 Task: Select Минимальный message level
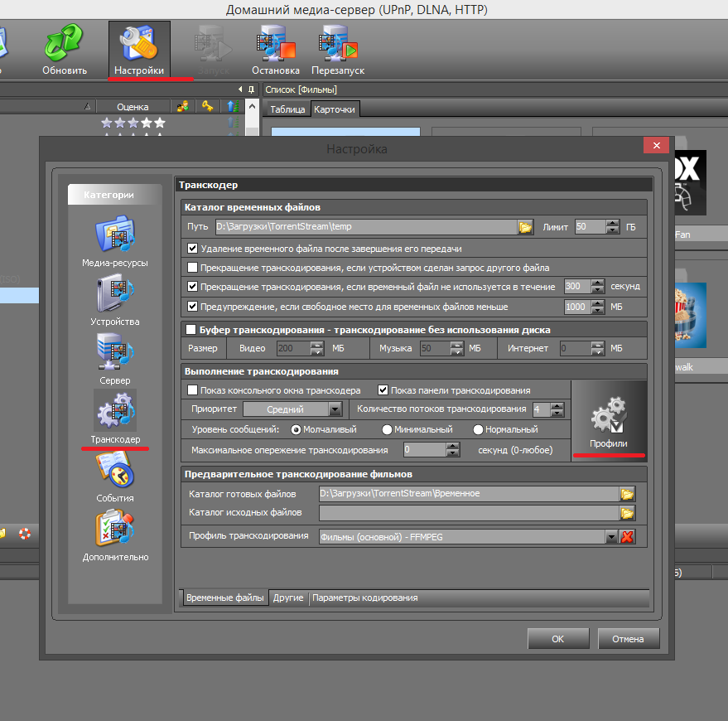pyautogui.click(x=387, y=430)
